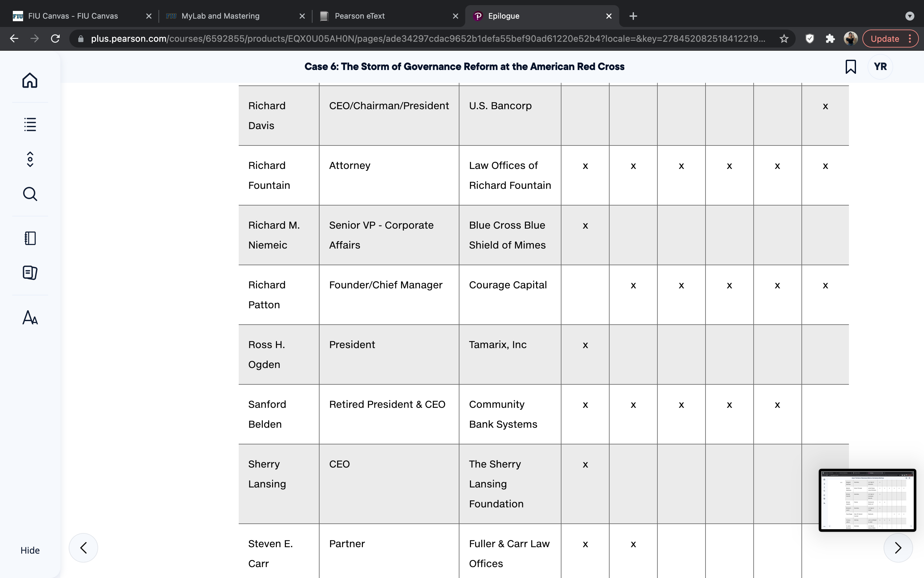This screenshot has height=578, width=924.
Task: Select the name cell Sanford Belden
Action: (x=279, y=414)
